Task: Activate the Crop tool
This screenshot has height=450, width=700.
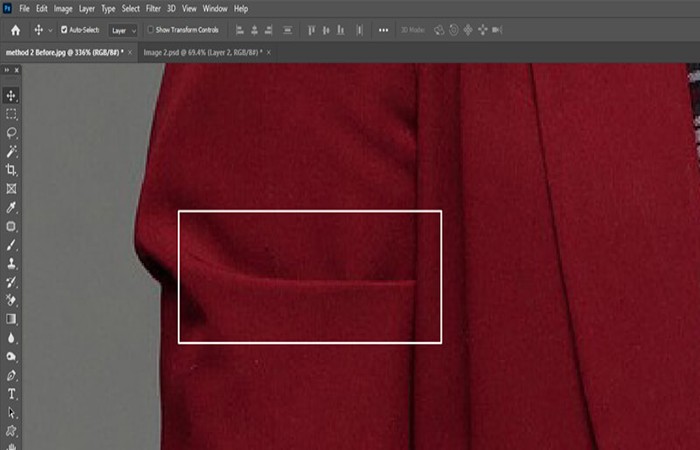Action: [11, 170]
